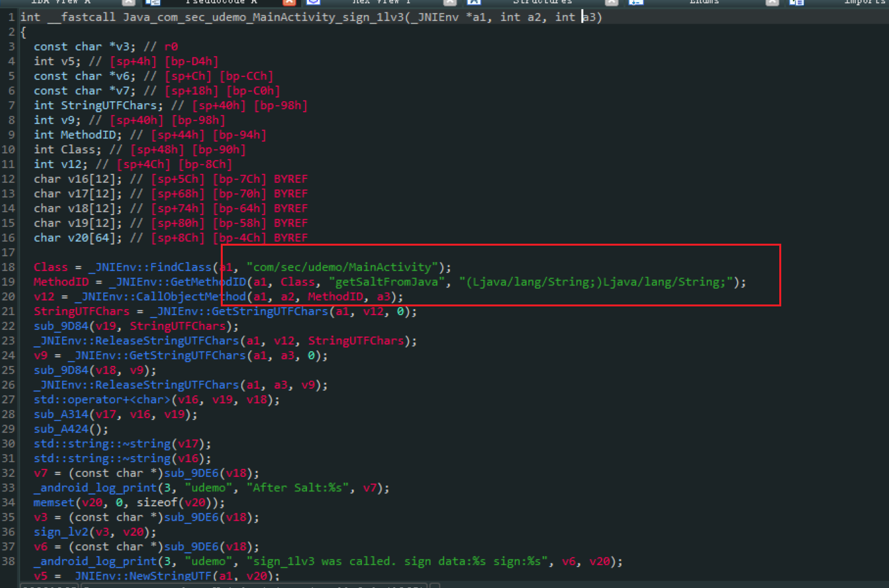
Task: Click line number 27 in the gutter
Action: pos(8,400)
